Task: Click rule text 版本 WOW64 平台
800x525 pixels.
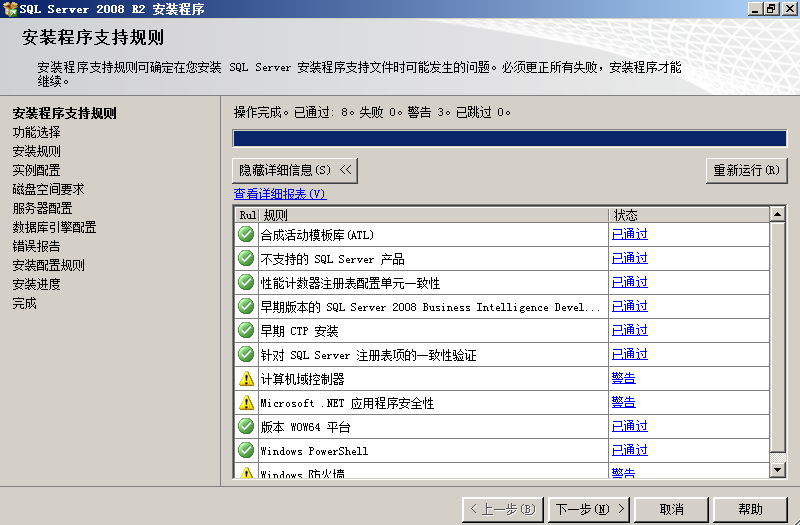Action: coord(305,427)
